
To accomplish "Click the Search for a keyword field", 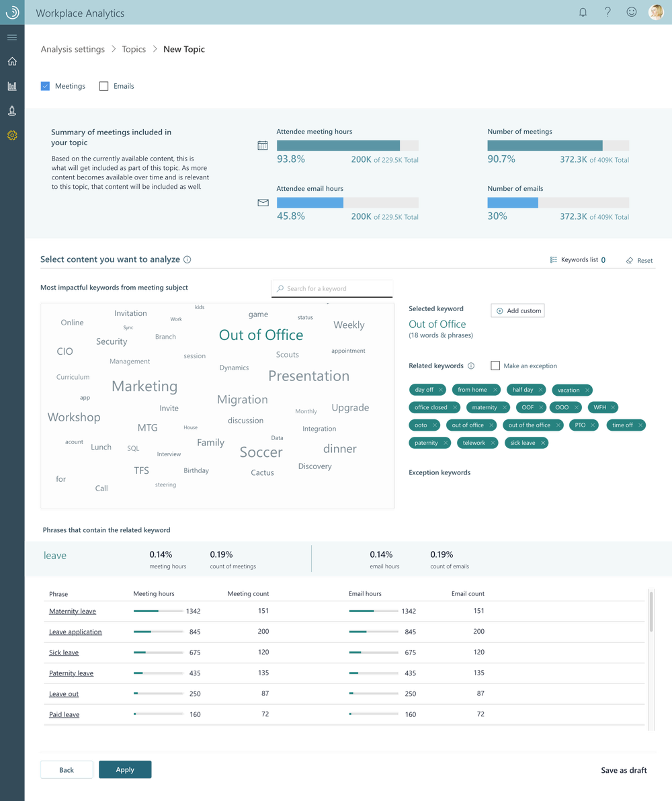I will 332,288.
